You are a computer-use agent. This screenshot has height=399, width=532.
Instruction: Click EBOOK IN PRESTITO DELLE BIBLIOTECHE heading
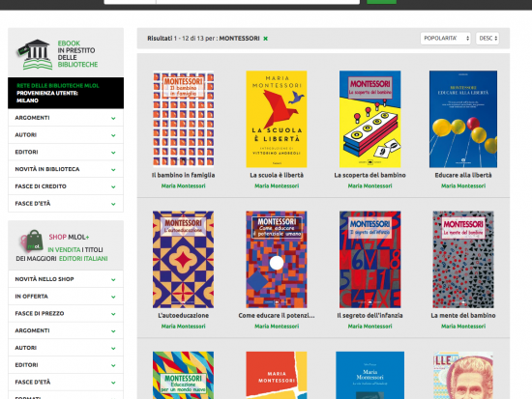pyautogui.click(x=77, y=54)
